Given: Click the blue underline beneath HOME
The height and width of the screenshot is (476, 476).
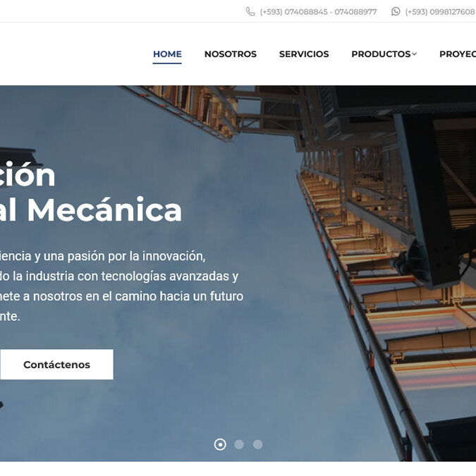Looking at the screenshot, I should [x=167, y=63].
